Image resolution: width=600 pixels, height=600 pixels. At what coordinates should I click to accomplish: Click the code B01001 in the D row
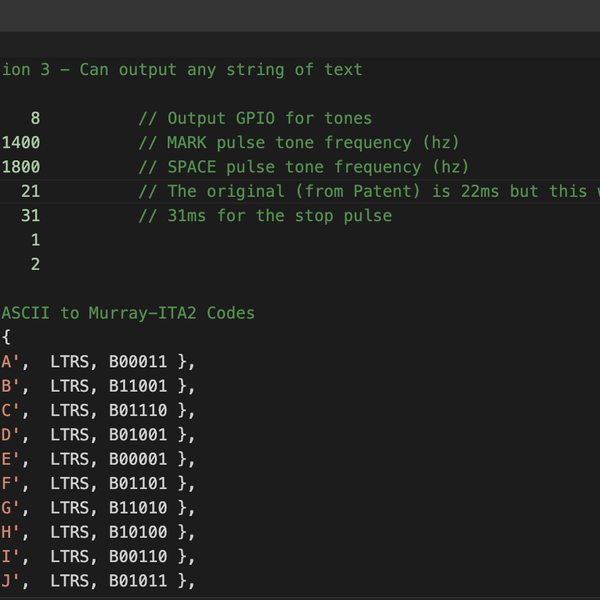138,435
